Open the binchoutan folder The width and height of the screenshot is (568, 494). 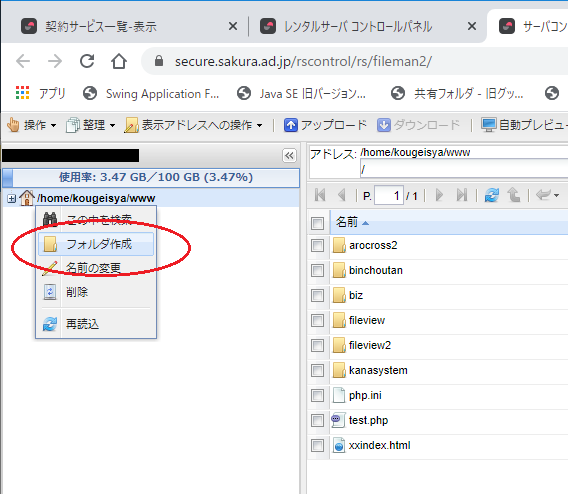376,271
